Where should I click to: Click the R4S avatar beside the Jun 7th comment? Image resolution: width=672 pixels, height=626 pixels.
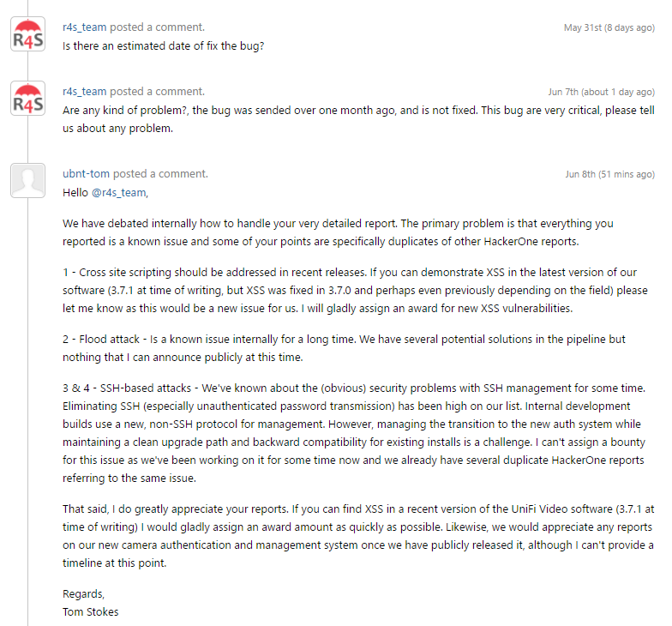coord(27,99)
